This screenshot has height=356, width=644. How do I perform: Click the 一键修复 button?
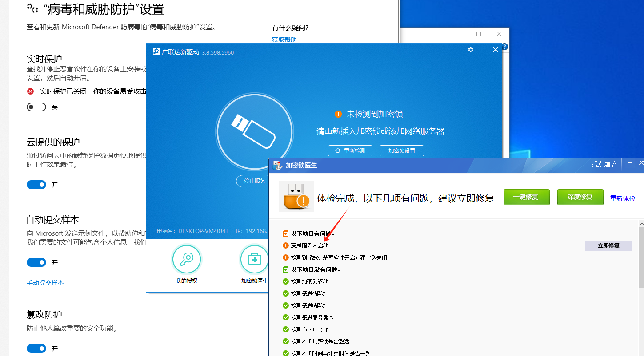pos(526,197)
